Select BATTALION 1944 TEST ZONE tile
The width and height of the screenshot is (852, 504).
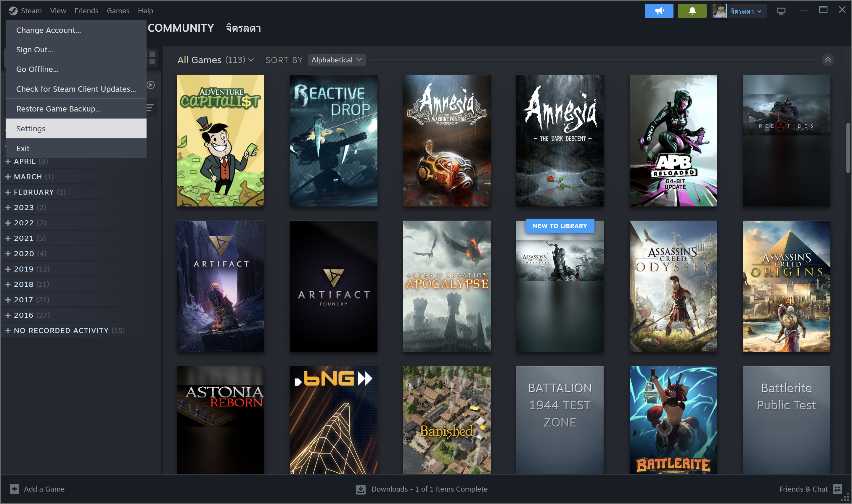click(x=560, y=420)
